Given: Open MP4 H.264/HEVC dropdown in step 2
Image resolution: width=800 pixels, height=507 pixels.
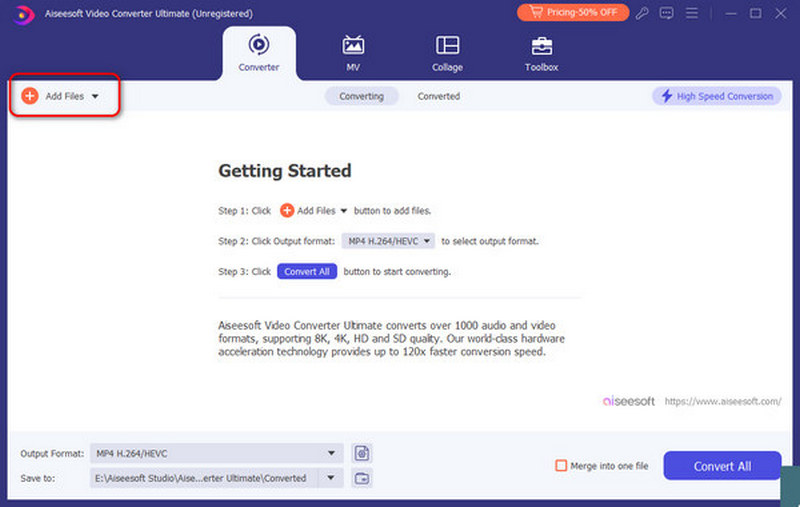Looking at the screenshot, I should (x=388, y=241).
